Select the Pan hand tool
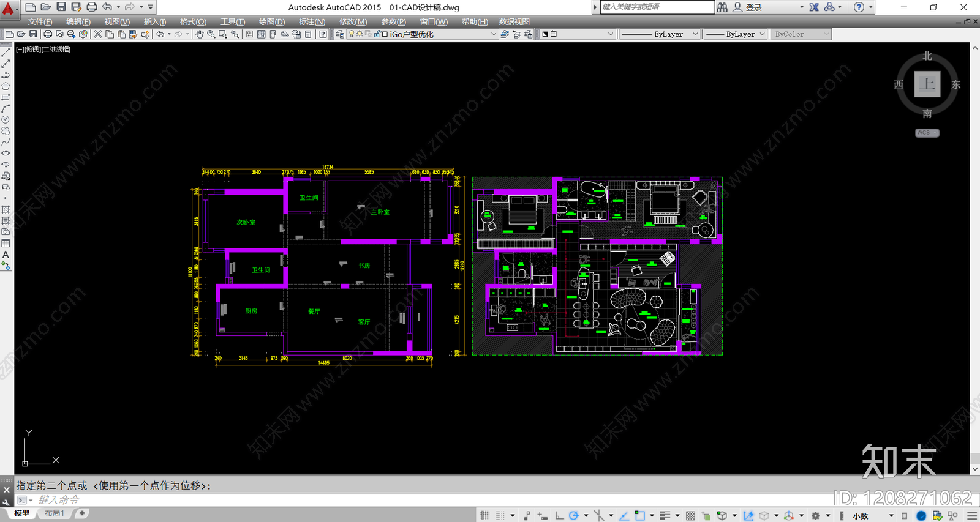This screenshot has height=522, width=980. (200, 34)
